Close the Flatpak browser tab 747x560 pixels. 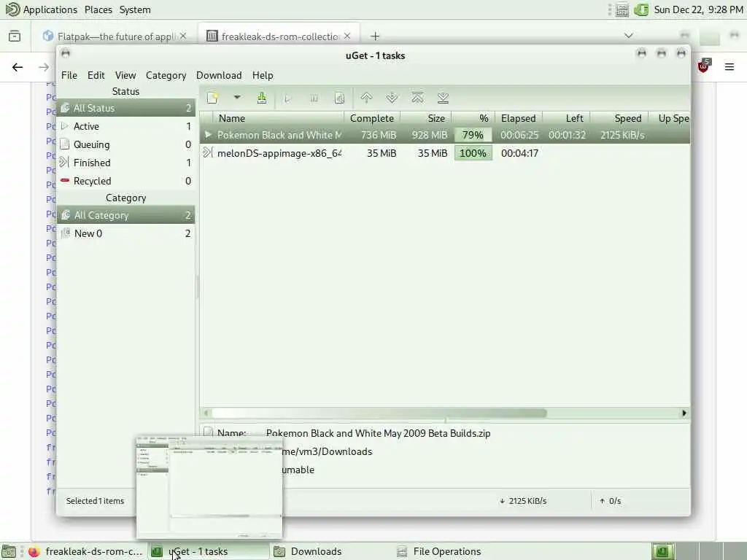(183, 36)
